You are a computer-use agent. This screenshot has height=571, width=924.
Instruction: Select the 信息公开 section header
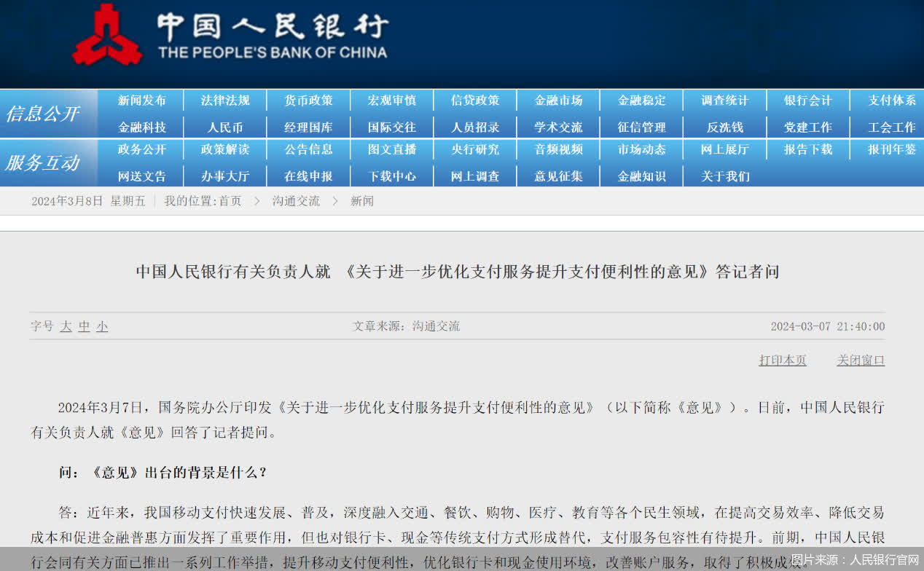[42, 114]
